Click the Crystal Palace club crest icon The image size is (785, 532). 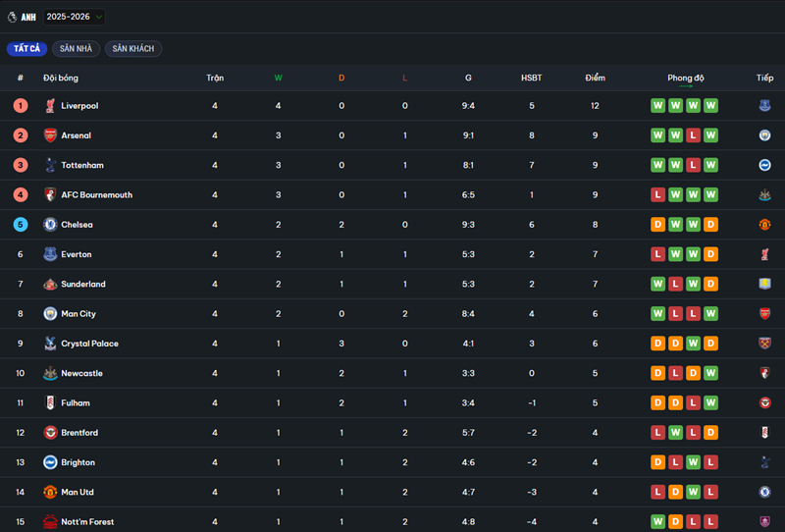point(50,344)
